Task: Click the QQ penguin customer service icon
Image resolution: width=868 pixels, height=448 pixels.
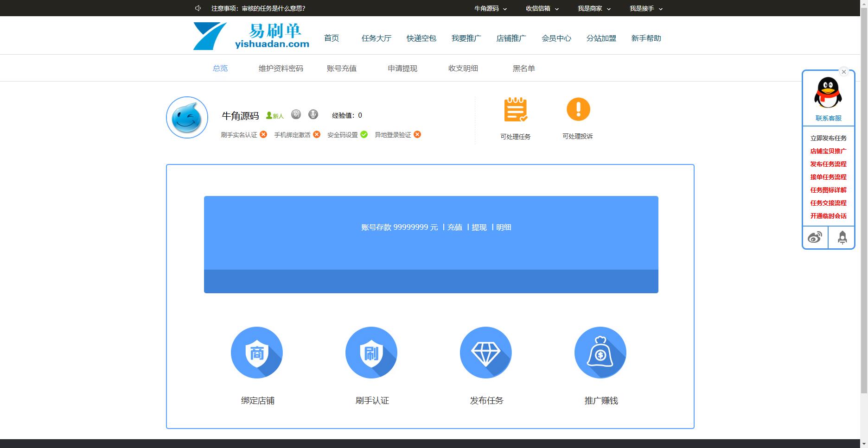Action: (828, 93)
